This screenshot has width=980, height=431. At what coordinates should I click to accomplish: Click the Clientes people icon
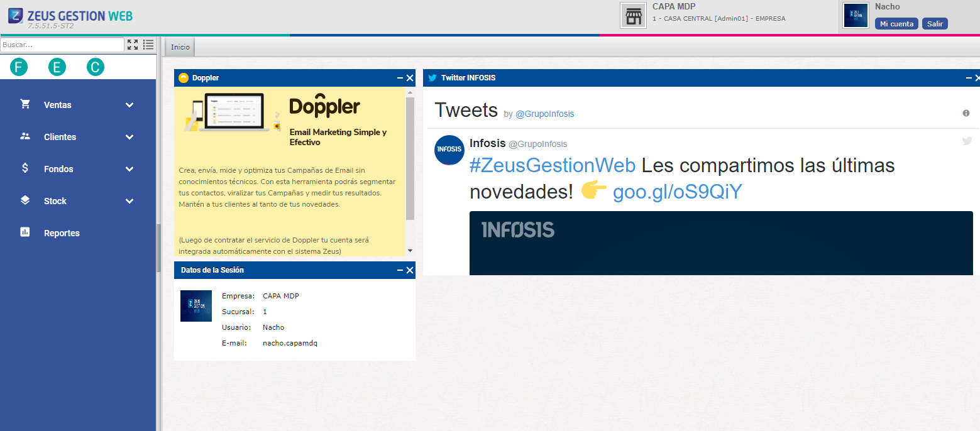coord(25,136)
